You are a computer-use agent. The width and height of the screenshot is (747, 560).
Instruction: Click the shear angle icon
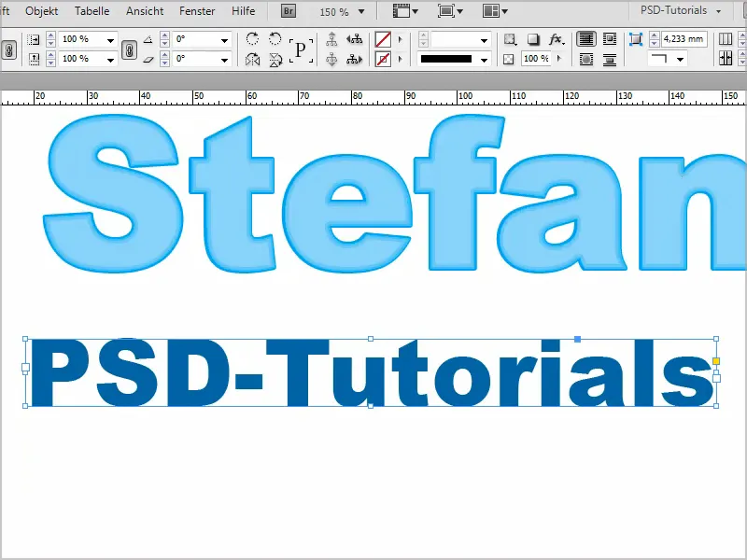tap(148, 60)
